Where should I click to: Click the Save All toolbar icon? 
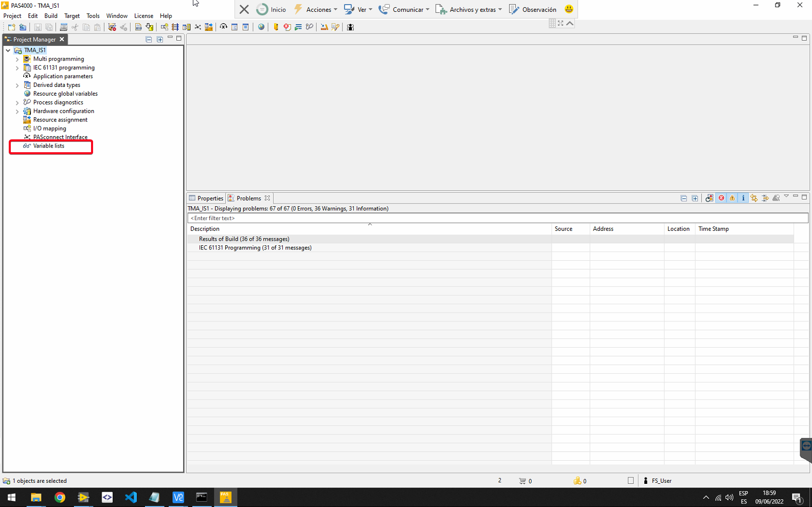[49, 27]
